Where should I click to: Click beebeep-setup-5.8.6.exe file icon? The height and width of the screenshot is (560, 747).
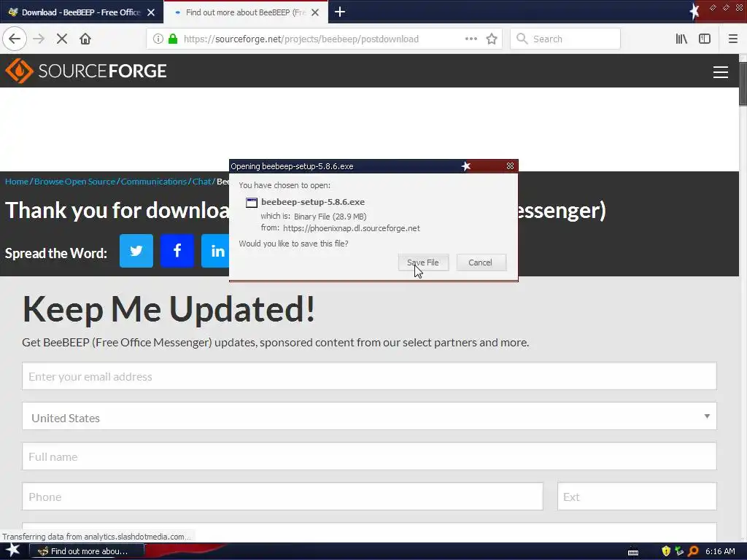(252, 203)
